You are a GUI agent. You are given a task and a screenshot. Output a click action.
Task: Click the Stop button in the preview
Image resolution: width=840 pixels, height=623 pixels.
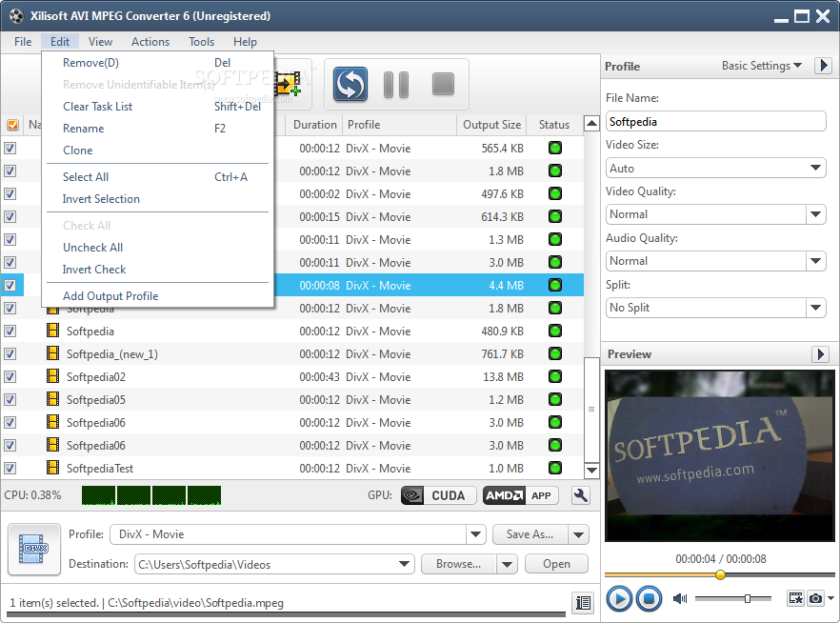(649, 598)
